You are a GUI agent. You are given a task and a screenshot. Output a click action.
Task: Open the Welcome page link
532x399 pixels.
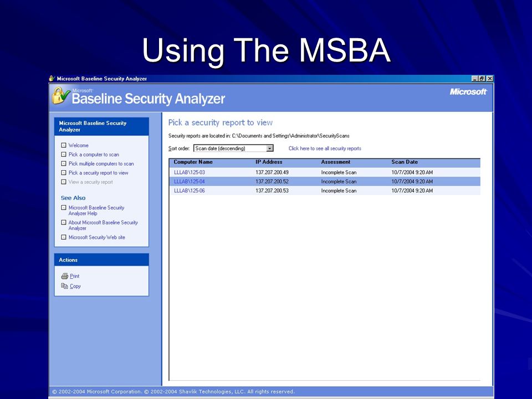pos(78,145)
